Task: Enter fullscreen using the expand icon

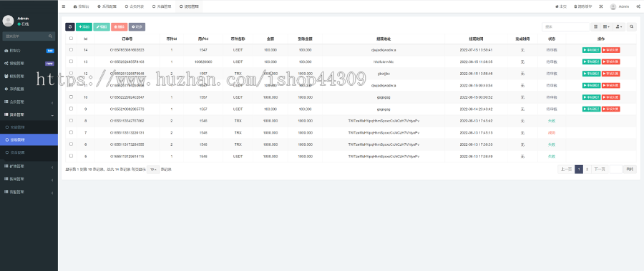Action: (601, 6)
